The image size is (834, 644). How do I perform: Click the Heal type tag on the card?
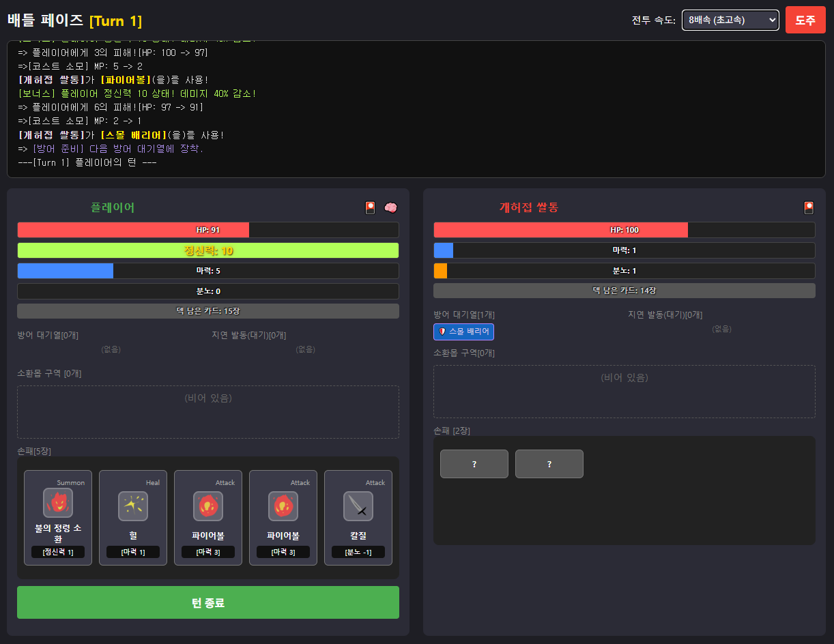point(153,482)
